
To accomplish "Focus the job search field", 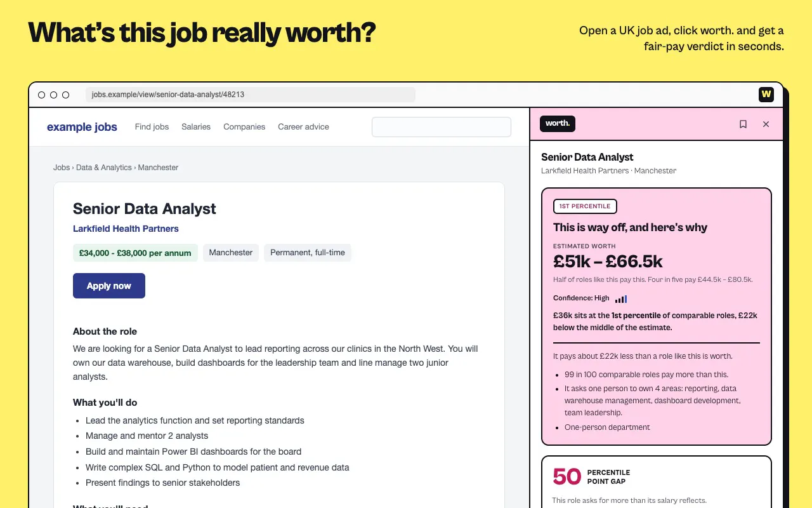I will [x=442, y=127].
